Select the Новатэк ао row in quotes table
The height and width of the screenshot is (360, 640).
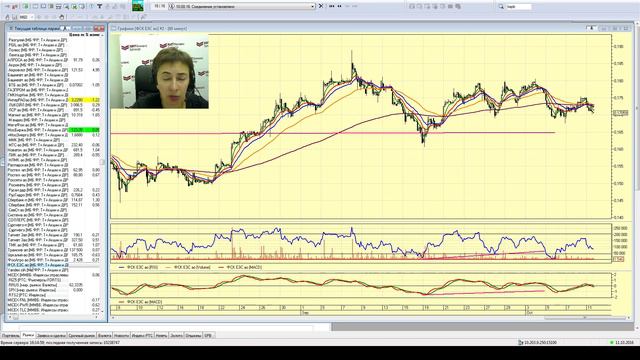[54, 150]
